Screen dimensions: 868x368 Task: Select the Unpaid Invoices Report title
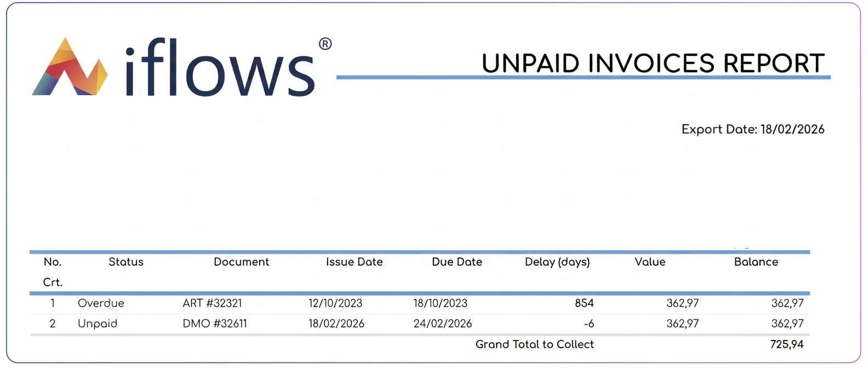pyautogui.click(x=653, y=63)
